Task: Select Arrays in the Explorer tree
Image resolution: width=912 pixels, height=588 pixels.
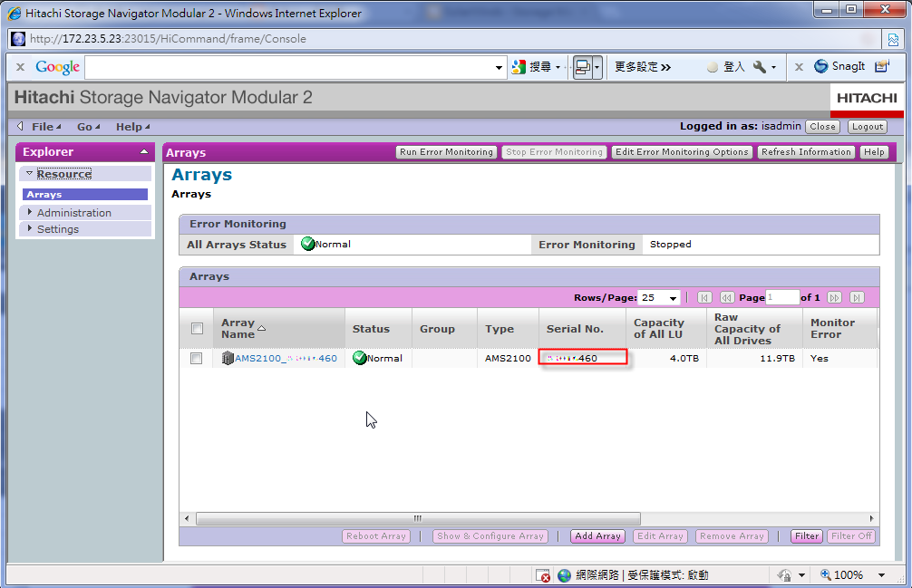Action: [85, 194]
